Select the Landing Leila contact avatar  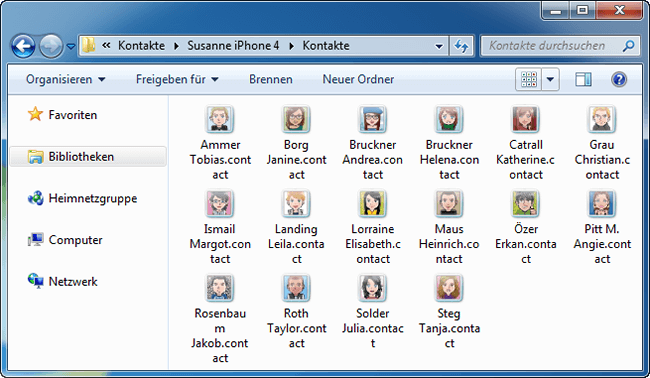pyautogui.click(x=296, y=204)
